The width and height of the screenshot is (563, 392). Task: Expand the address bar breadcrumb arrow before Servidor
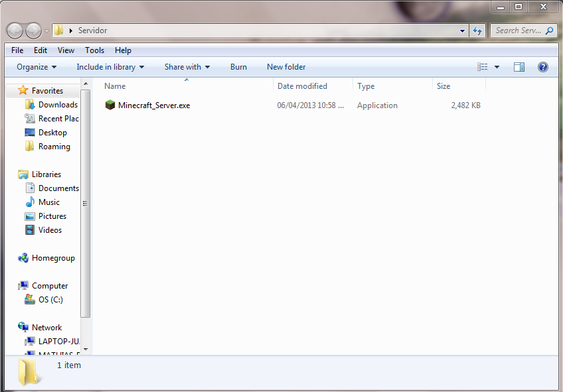click(71, 31)
